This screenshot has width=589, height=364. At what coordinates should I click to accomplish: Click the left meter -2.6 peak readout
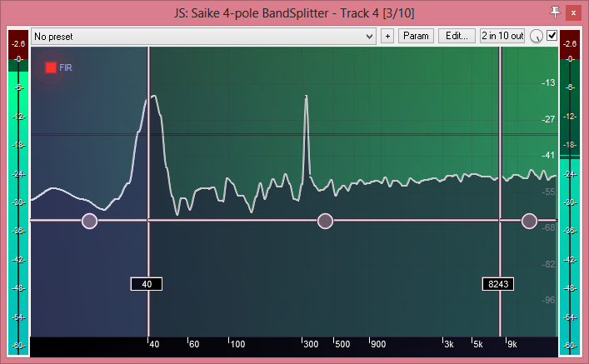click(18, 44)
